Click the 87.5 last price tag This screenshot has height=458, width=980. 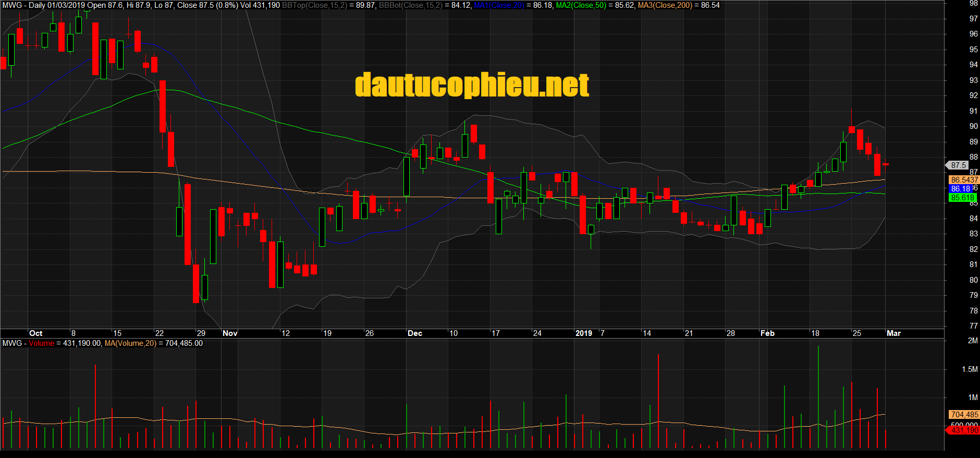[x=958, y=165]
